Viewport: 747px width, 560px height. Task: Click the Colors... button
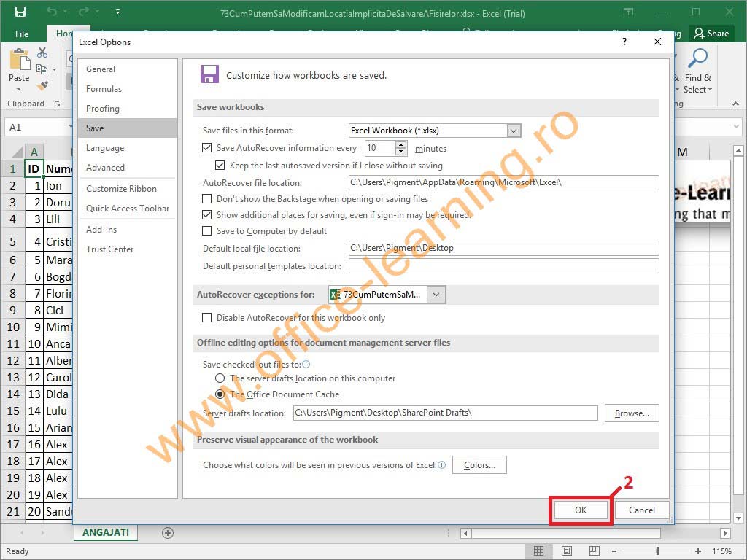point(479,465)
